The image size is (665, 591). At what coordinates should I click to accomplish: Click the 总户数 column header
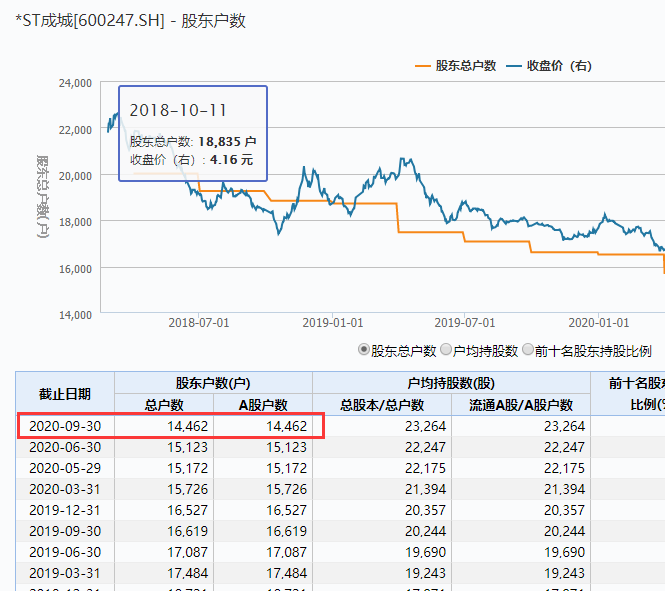tap(164, 405)
